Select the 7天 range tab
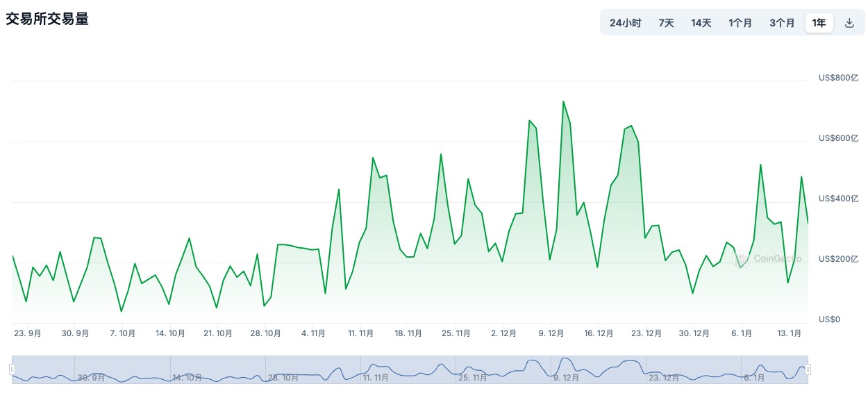The width and height of the screenshot is (868, 400). 666,23
